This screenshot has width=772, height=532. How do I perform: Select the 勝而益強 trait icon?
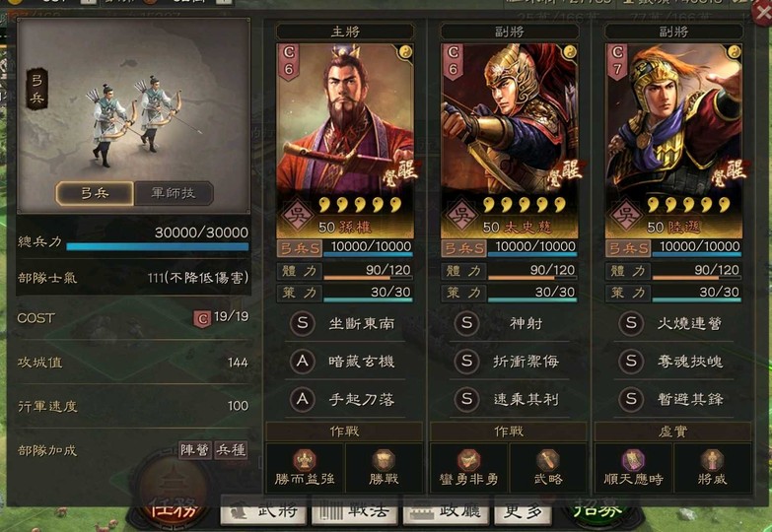pos(305,461)
